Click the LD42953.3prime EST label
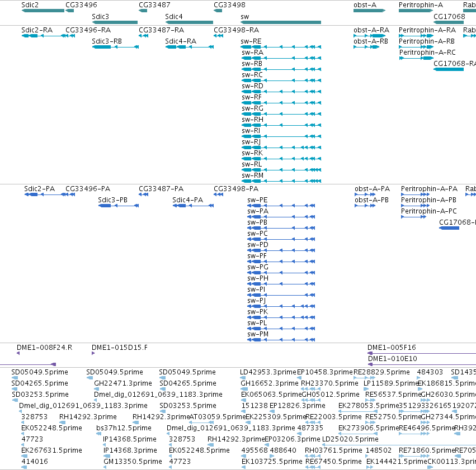The image size is (476, 470). pos(268,372)
